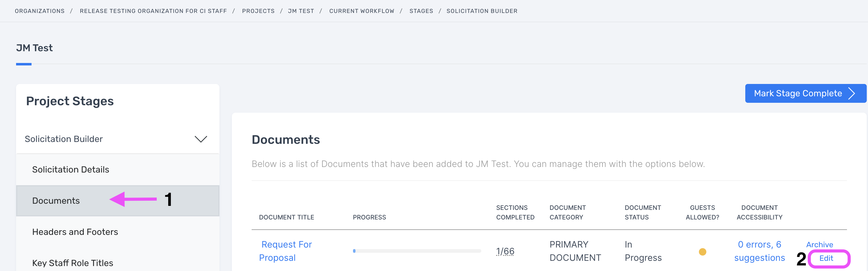Click the Stages breadcrumb
The image size is (868, 271).
pos(421,11)
